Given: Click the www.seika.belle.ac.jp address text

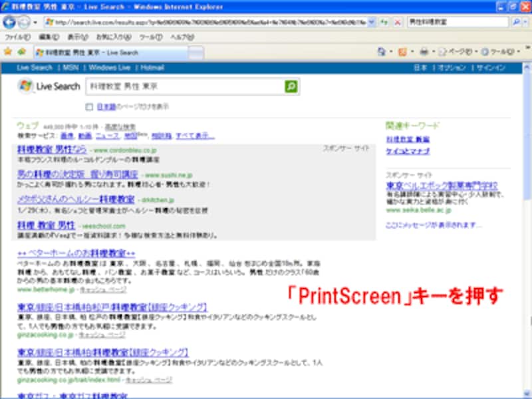Looking at the screenshot, I should pos(419,210).
